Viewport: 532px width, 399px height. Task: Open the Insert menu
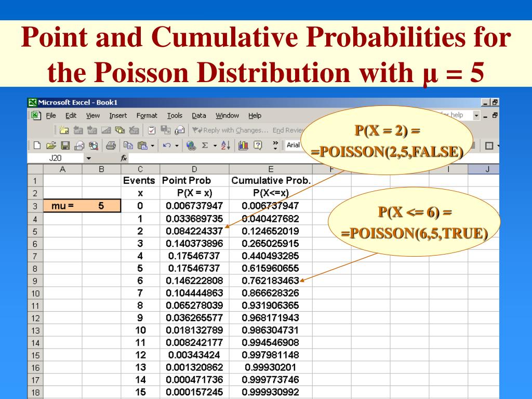118,116
